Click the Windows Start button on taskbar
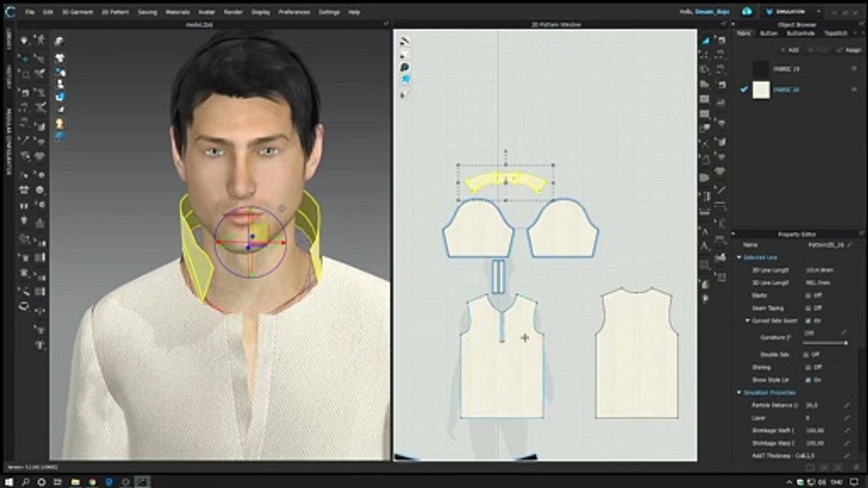This screenshot has height=488, width=868. click(8, 482)
